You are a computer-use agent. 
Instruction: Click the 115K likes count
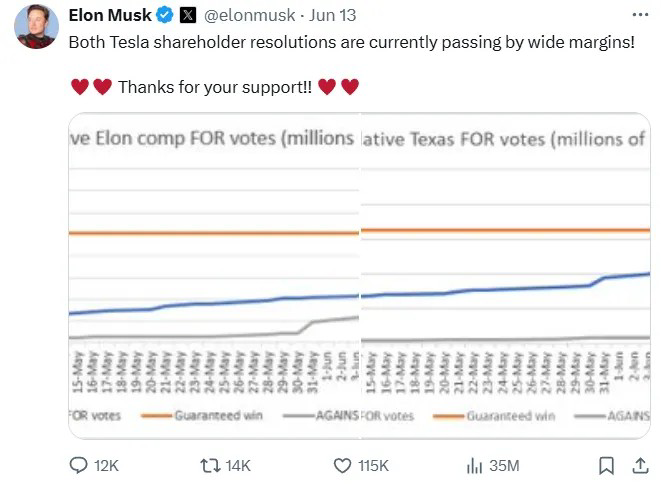coord(375,466)
